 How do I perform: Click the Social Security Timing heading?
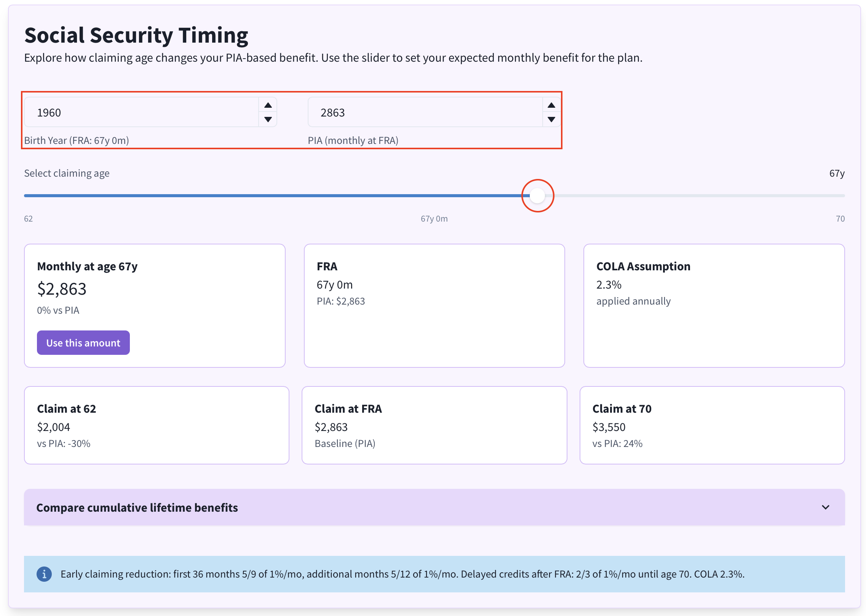136,35
